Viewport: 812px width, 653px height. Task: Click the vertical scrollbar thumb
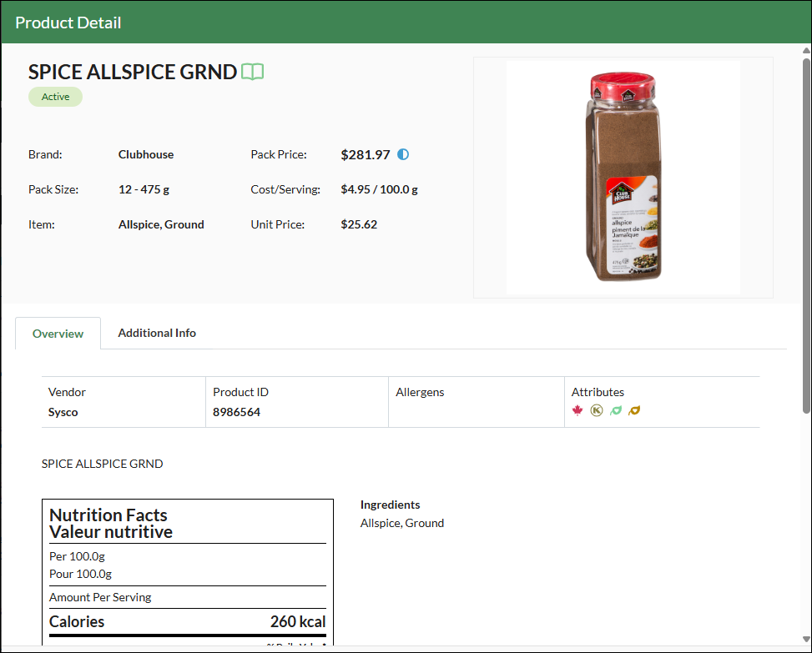coord(806,235)
